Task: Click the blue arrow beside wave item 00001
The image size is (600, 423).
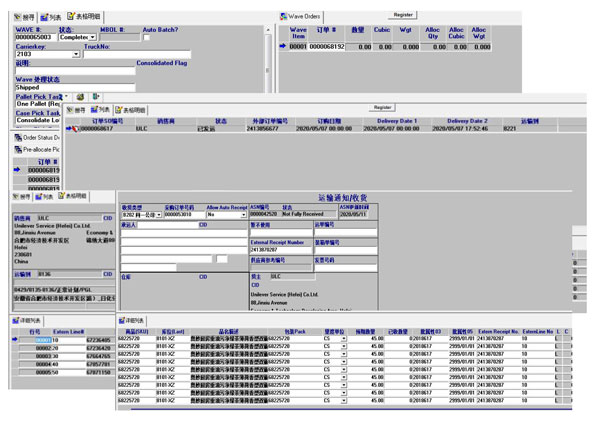Action: coord(283,46)
